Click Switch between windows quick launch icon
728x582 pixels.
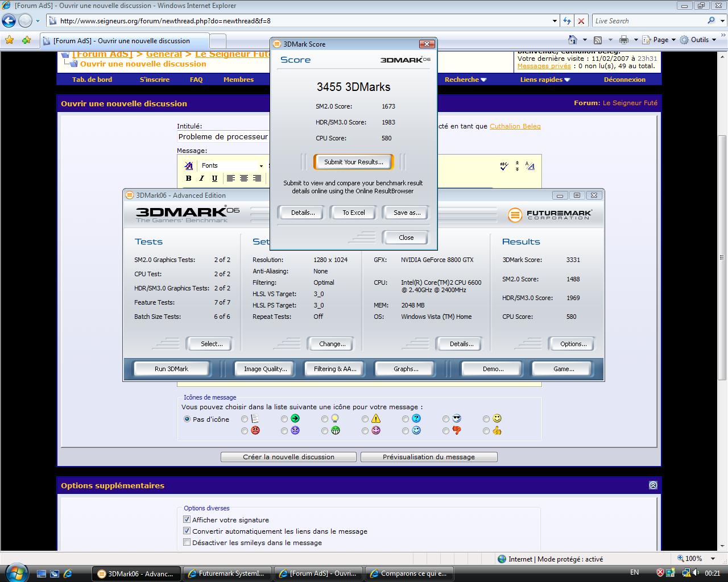(55, 573)
